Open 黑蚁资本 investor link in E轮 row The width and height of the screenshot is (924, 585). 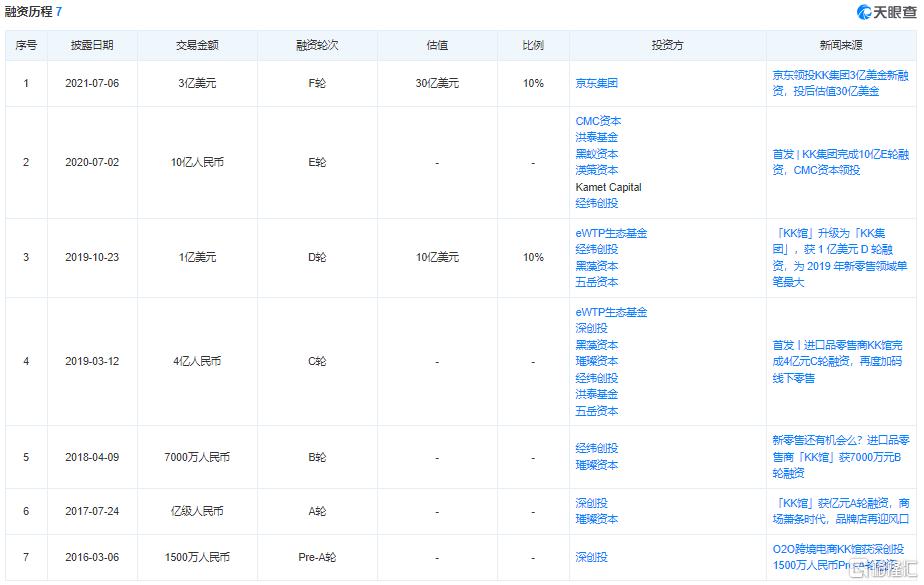[x=596, y=154]
